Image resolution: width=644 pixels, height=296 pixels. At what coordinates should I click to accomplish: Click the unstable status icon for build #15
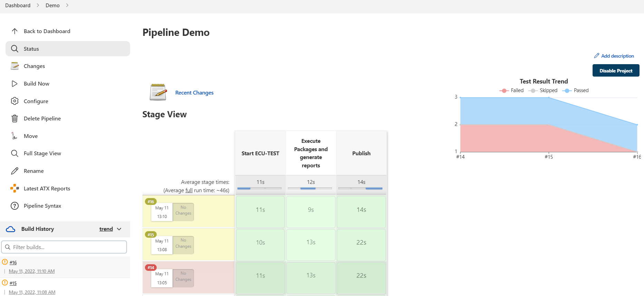click(5, 283)
